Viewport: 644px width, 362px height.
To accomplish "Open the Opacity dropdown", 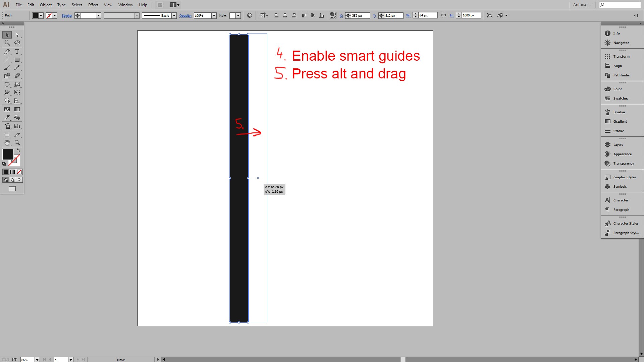I will (x=214, y=15).
